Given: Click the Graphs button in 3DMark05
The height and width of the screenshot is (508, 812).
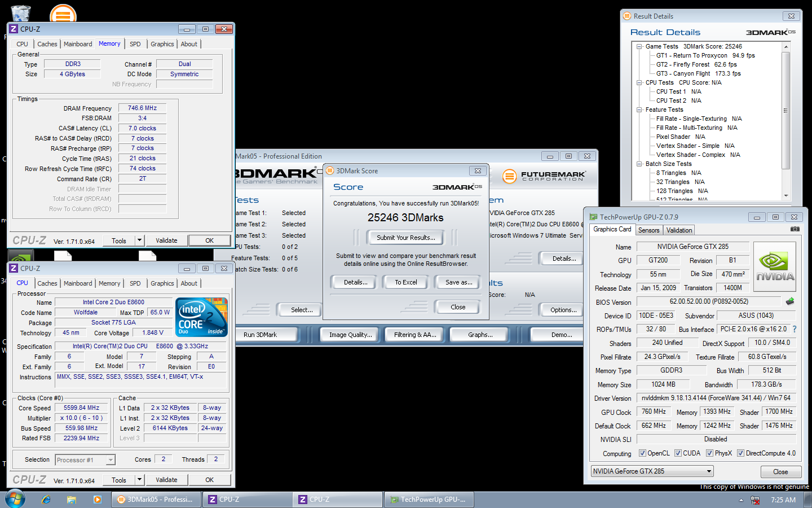Looking at the screenshot, I should [x=480, y=335].
